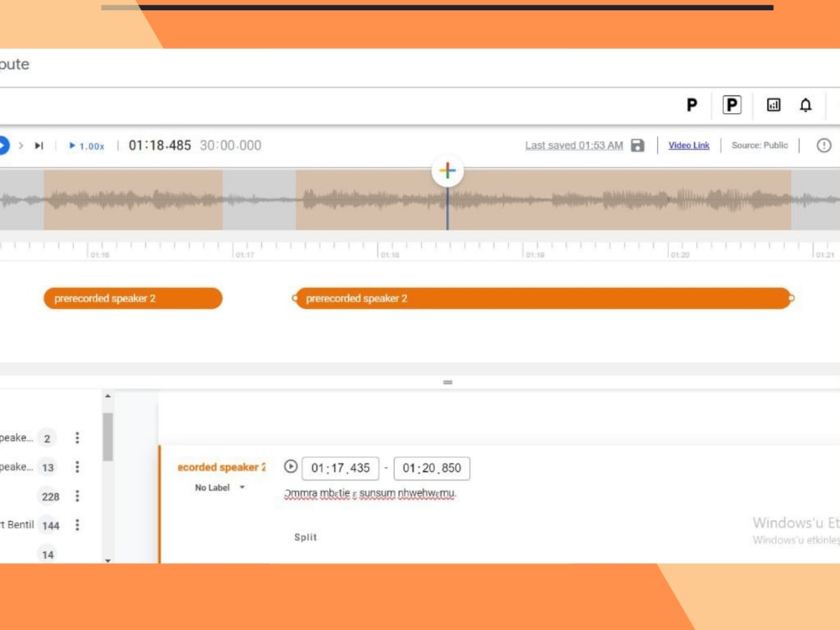
Task: Click the end time field 01:20.850
Action: 432,468
